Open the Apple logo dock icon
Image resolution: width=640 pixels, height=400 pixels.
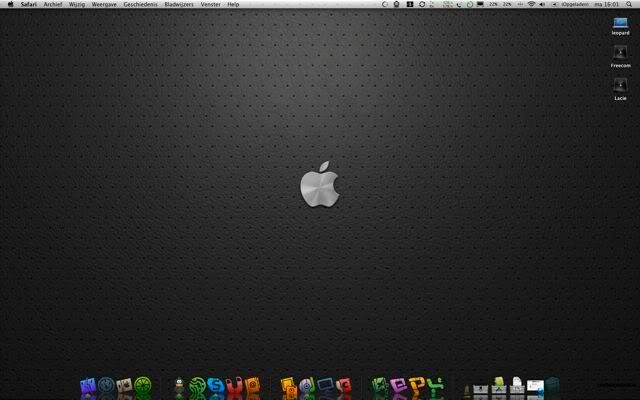124,386
